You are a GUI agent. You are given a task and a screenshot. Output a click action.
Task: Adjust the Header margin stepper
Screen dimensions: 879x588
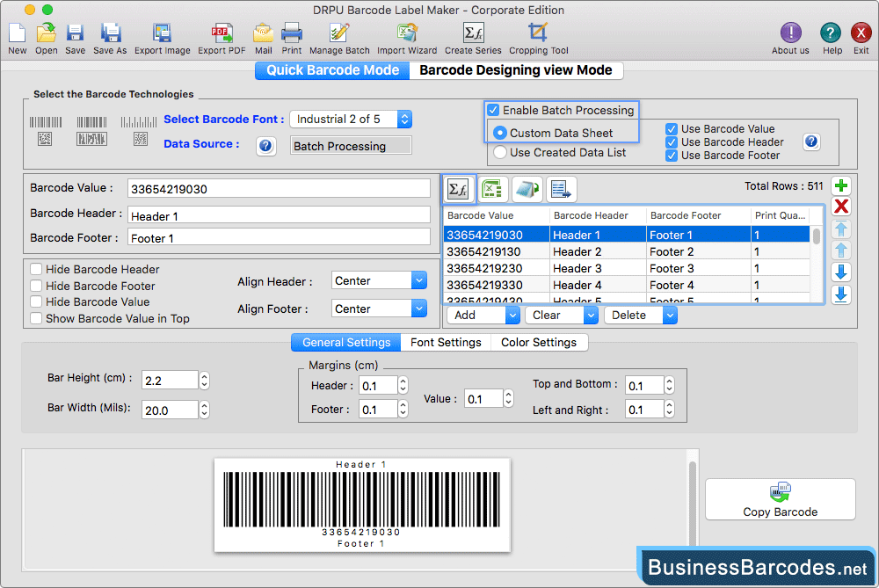(x=403, y=386)
